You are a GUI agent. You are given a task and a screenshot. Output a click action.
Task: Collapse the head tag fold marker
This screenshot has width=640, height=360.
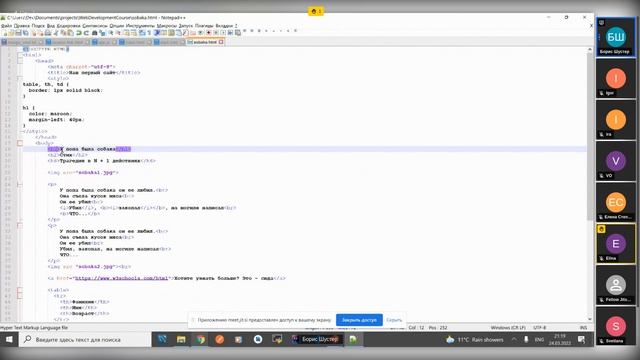point(20,61)
